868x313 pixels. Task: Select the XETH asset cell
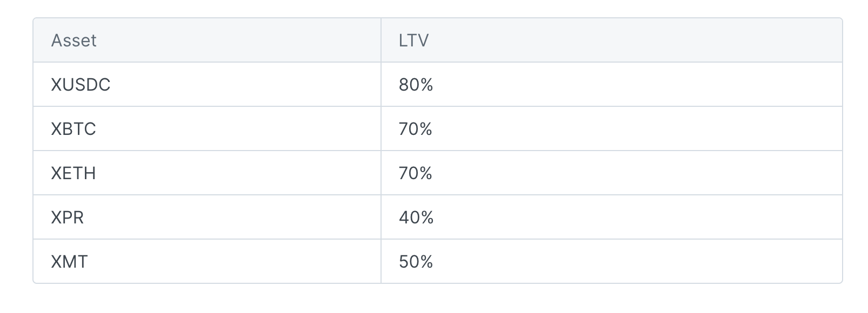[207, 173]
